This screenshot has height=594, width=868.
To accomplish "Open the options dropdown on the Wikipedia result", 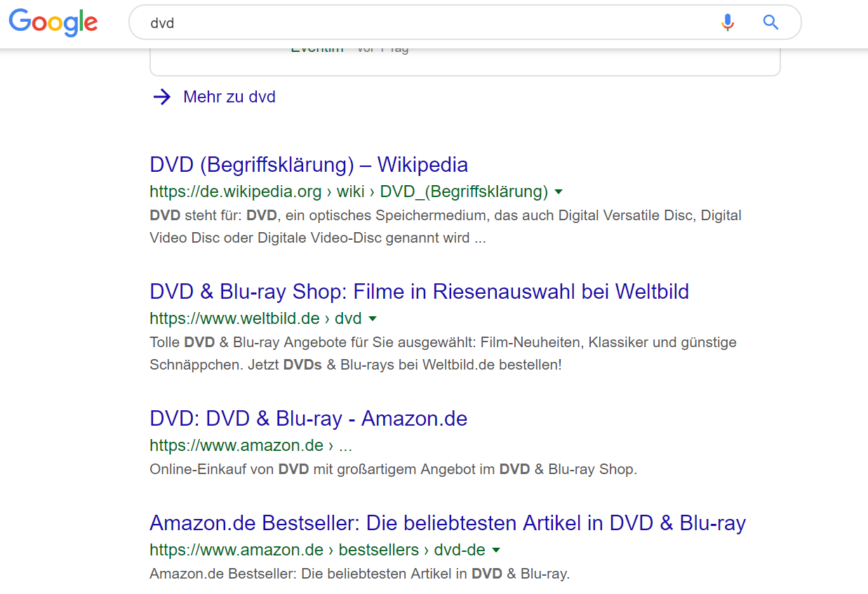I will point(559,191).
